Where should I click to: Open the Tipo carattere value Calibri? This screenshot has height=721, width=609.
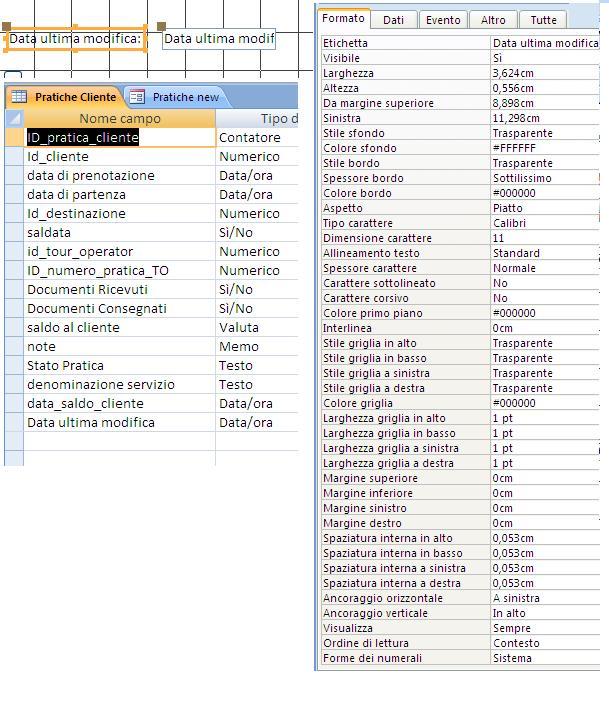tap(545, 223)
